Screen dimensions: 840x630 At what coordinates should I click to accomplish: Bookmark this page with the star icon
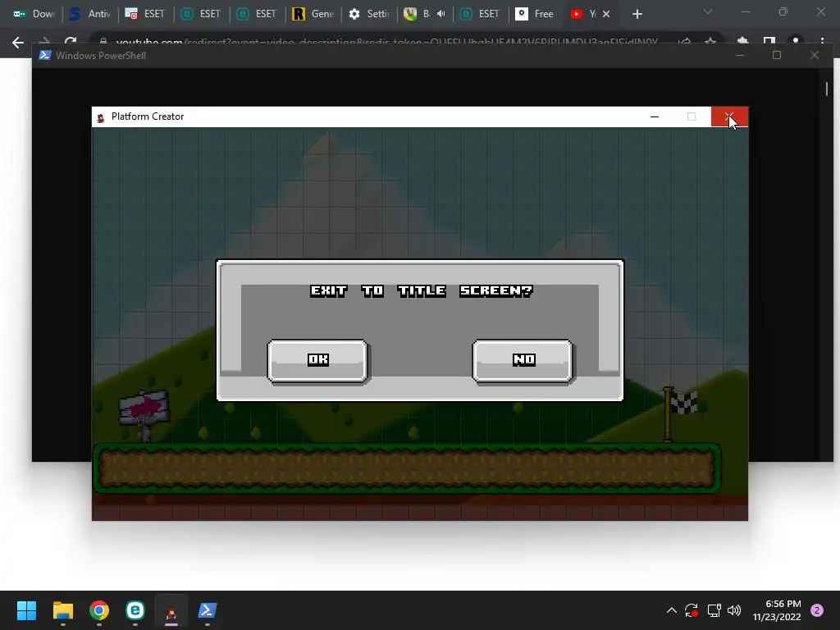click(x=710, y=42)
